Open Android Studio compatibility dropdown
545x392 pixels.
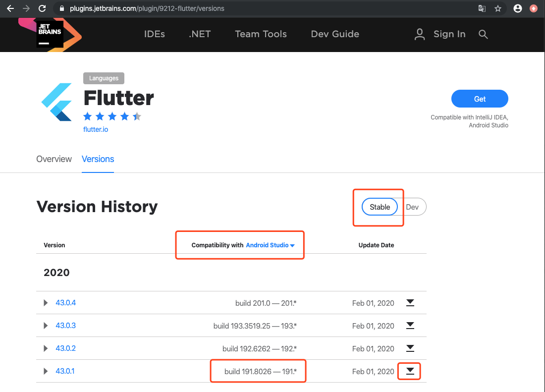(x=270, y=245)
